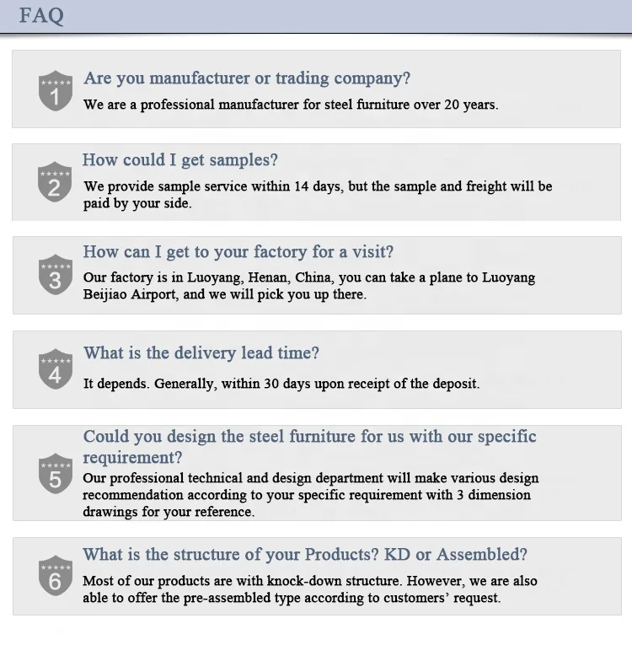
Task: Click answer line 'paid by your side.'
Action: 137,203
